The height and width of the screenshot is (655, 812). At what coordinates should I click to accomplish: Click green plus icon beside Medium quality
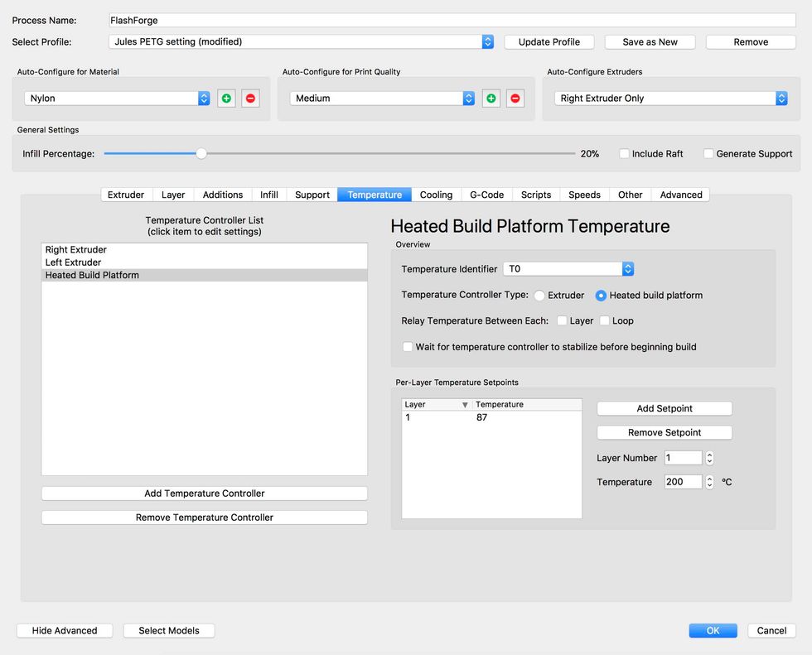tap(491, 99)
